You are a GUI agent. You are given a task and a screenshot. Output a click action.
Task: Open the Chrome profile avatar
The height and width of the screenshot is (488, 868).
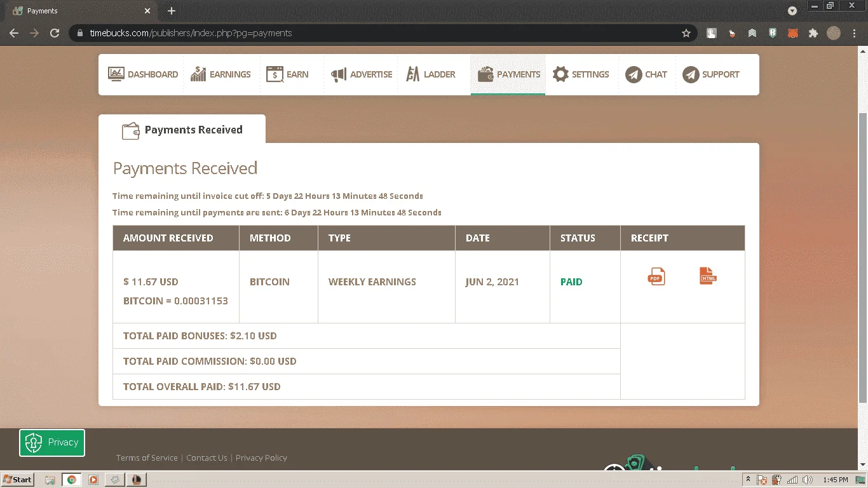click(834, 33)
